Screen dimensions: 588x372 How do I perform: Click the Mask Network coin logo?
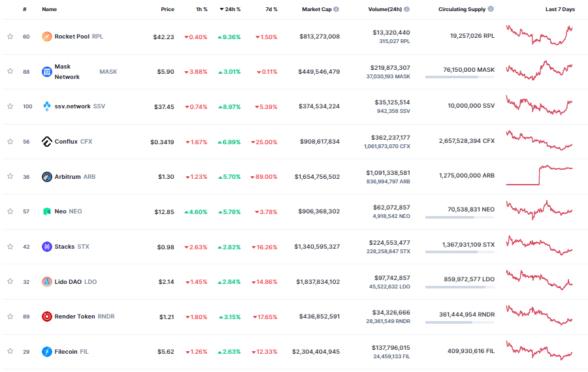click(47, 72)
